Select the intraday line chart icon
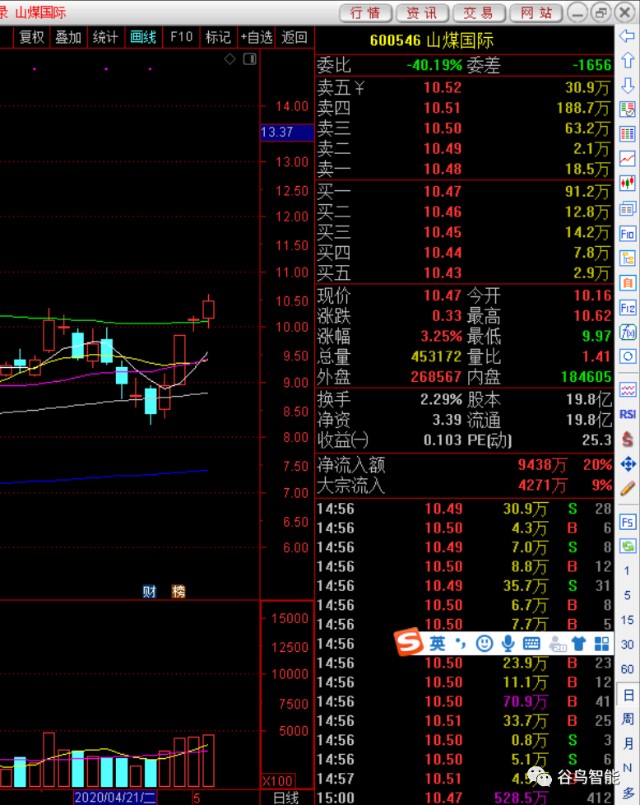This screenshot has height=805, width=640. 627,159
